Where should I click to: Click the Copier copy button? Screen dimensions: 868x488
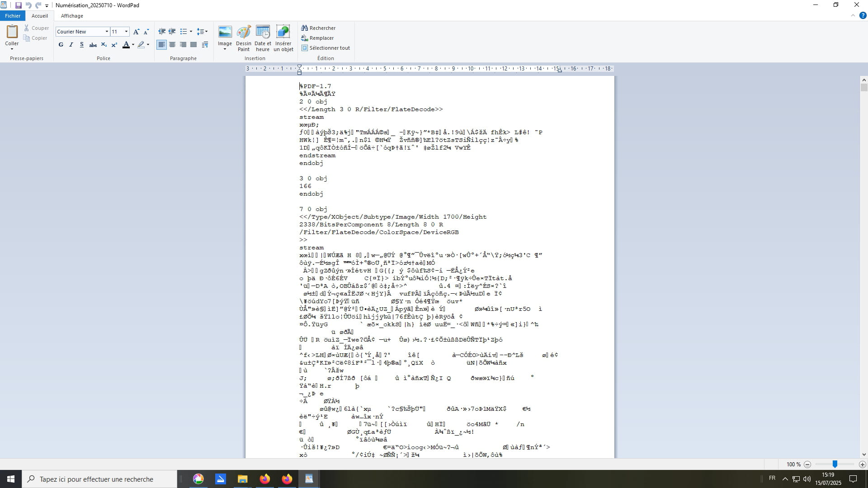[x=36, y=38]
